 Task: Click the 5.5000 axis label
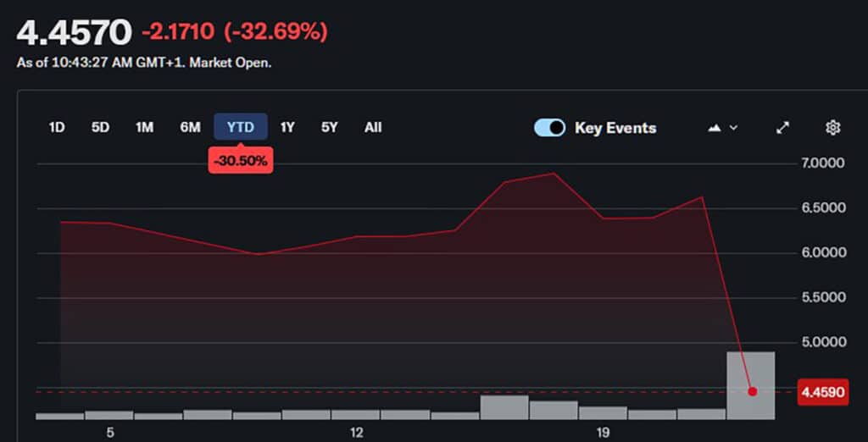pos(823,297)
